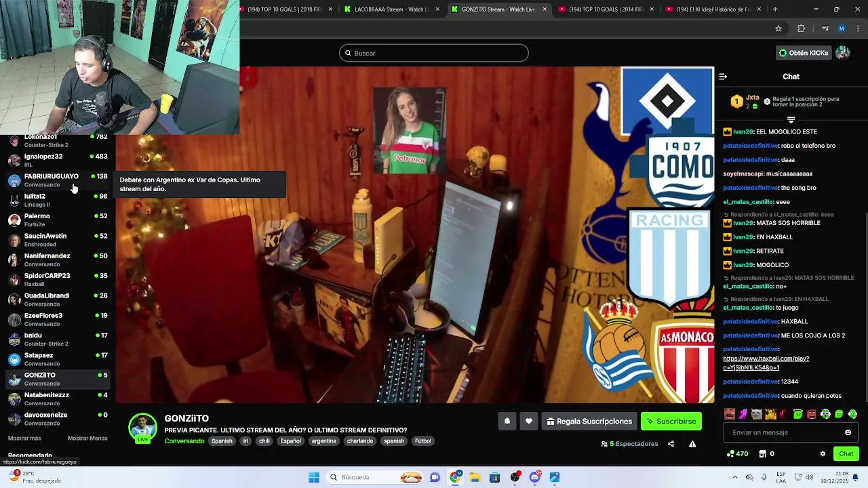The width and height of the screenshot is (868, 488).
Task: Insert the purple crystal emote
Action: pos(743,414)
